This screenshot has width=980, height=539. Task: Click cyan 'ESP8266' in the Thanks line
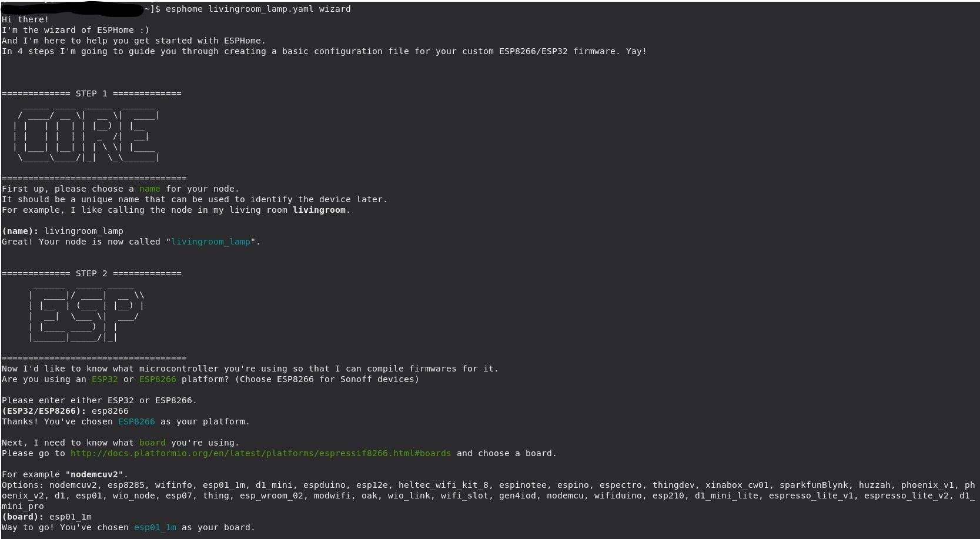136,421
